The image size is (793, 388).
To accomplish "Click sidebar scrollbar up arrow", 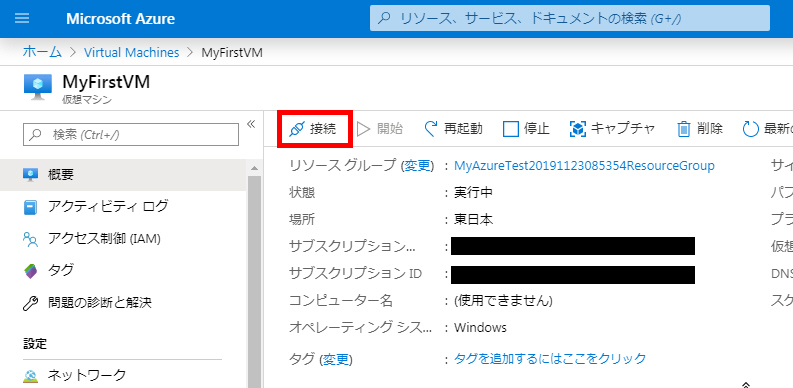I will (254, 168).
